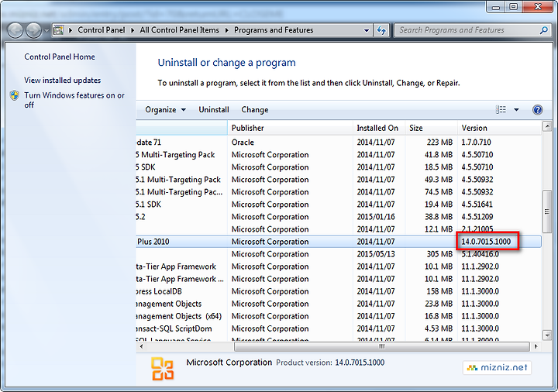The height and width of the screenshot is (392, 558).
Task: Expand arrow after Control Panel breadcrumb
Action: pyautogui.click(x=133, y=30)
